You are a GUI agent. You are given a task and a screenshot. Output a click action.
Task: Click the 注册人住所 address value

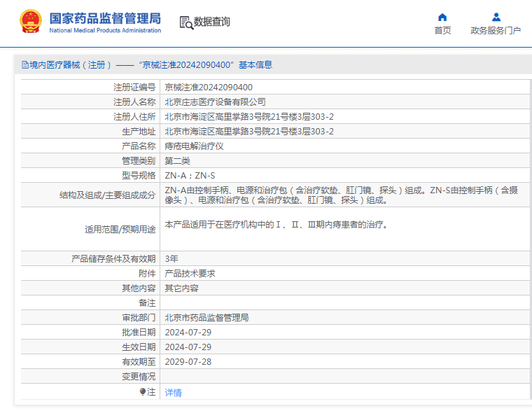tap(249, 117)
